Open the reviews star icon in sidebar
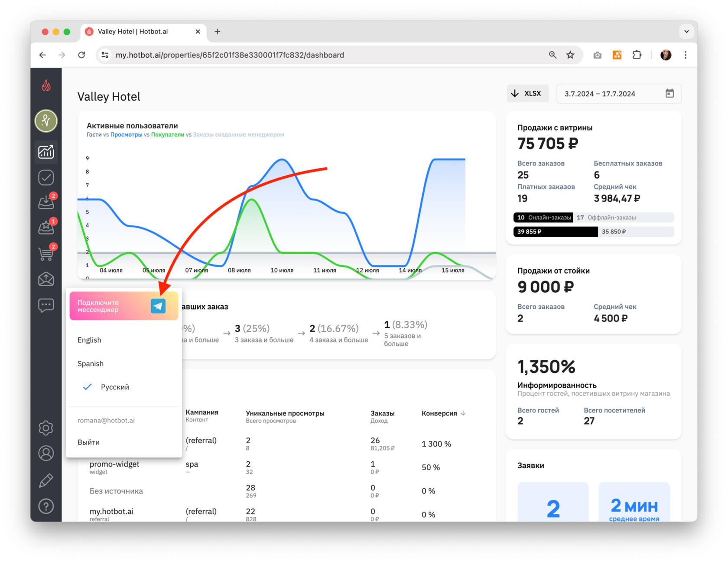This screenshot has height=562, width=728. tap(46, 227)
